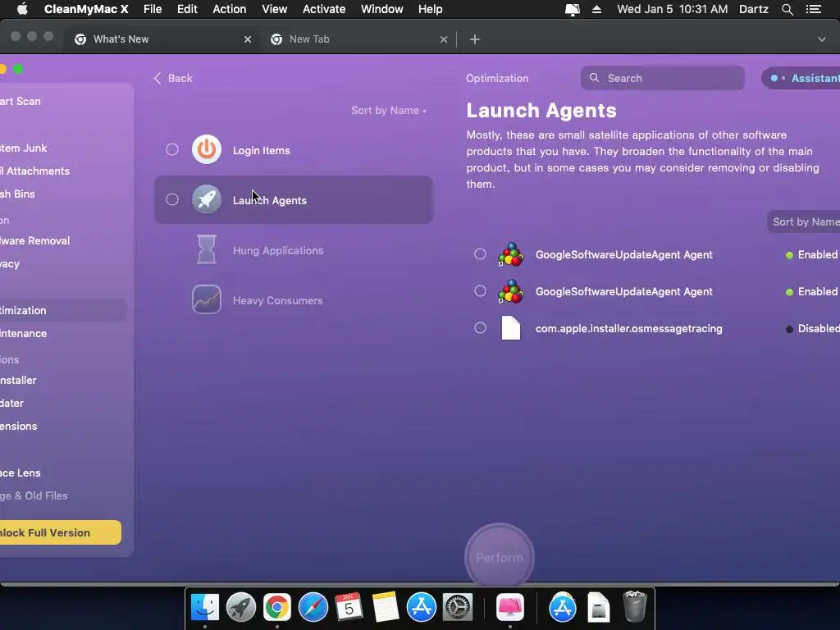Click the magnifier icon in Search field

(x=594, y=78)
